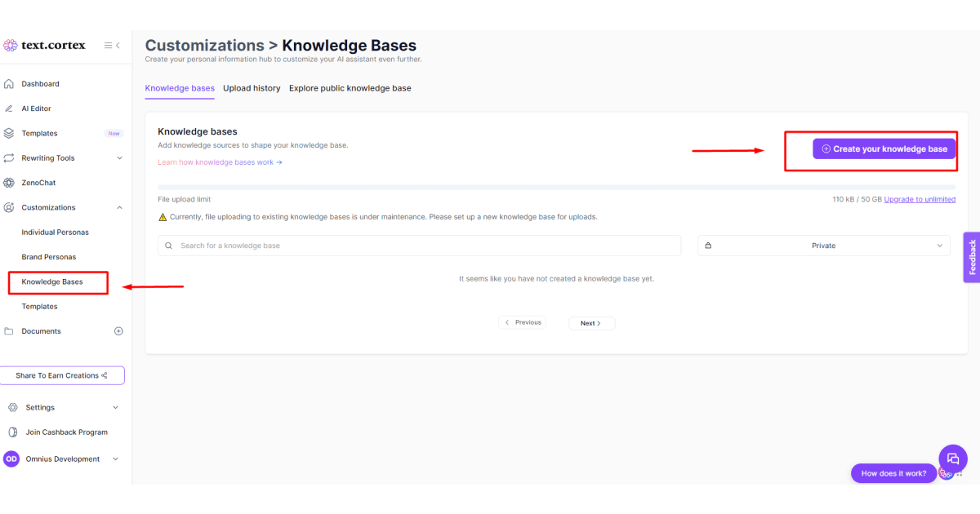Open the chat bubble widget icon
This screenshot has height=514, width=980.
tap(953, 459)
